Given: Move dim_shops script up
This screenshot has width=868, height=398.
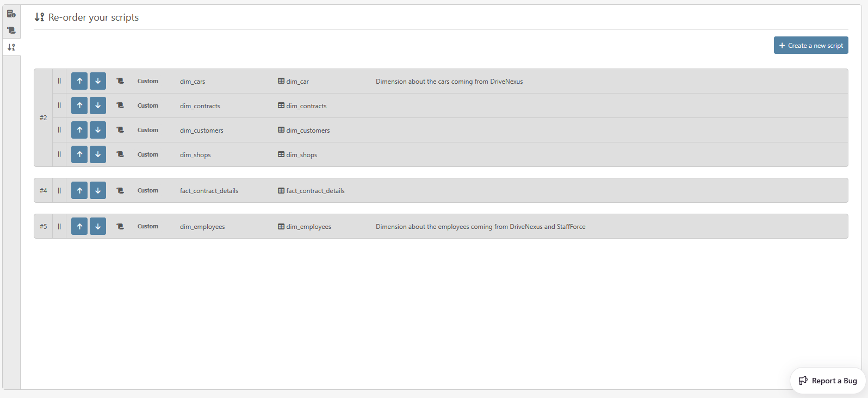Looking at the screenshot, I should 79,154.
